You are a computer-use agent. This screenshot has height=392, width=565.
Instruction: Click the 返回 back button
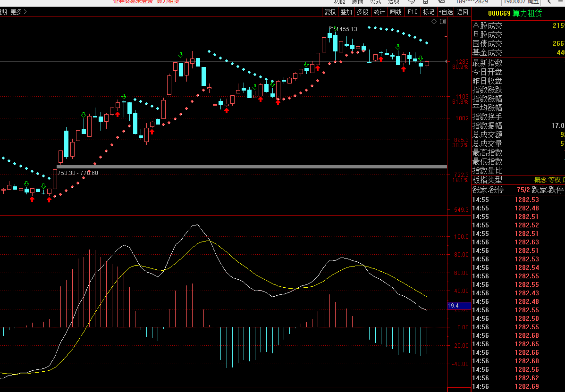(x=463, y=12)
